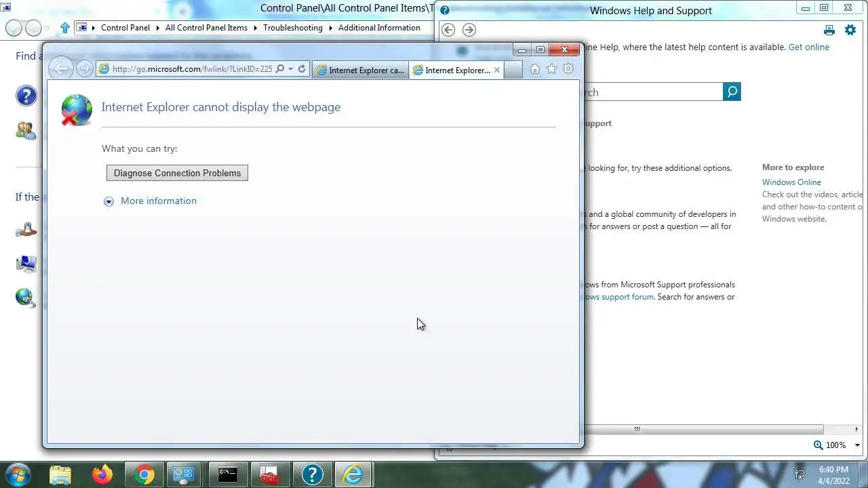Expand arrow after Control Panel breadcrumb

coord(157,28)
